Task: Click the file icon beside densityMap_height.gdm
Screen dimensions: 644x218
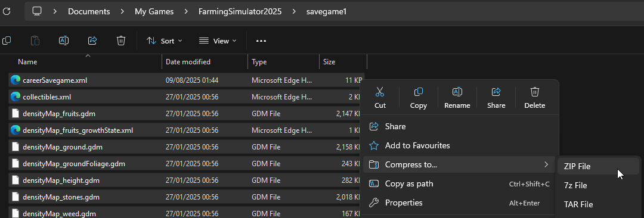Action: coord(16,180)
